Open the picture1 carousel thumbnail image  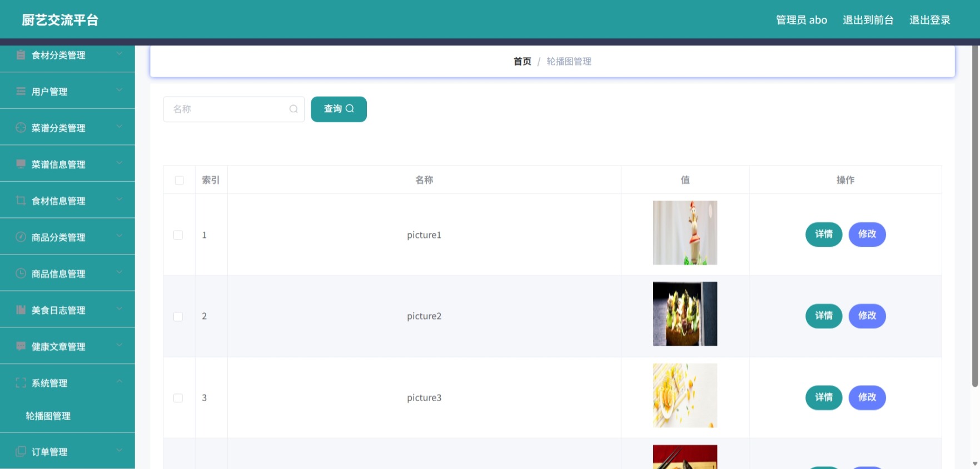(x=685, y=233)
